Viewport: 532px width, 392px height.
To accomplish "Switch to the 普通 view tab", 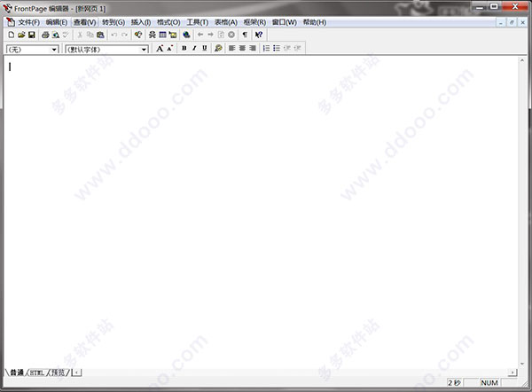I will click(x=17, y=372).
